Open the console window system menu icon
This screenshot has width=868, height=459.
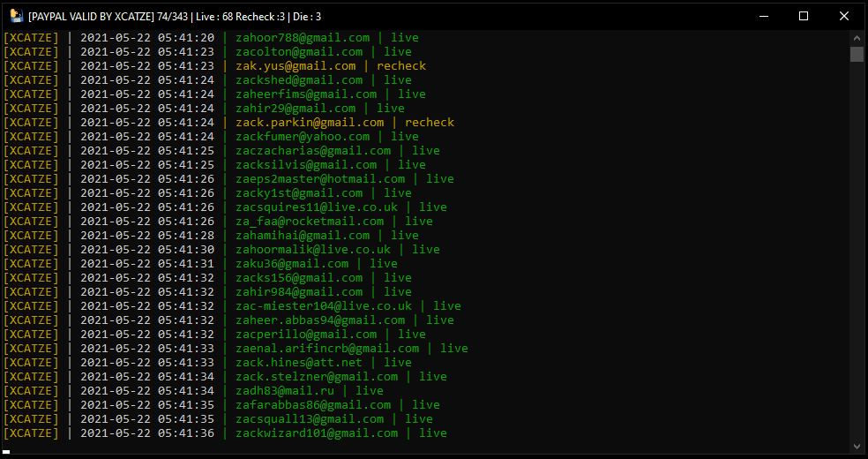pos(16,17)
